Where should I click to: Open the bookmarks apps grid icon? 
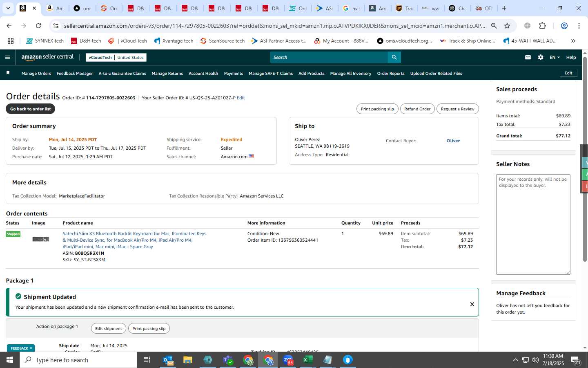(x=11, y=41)
